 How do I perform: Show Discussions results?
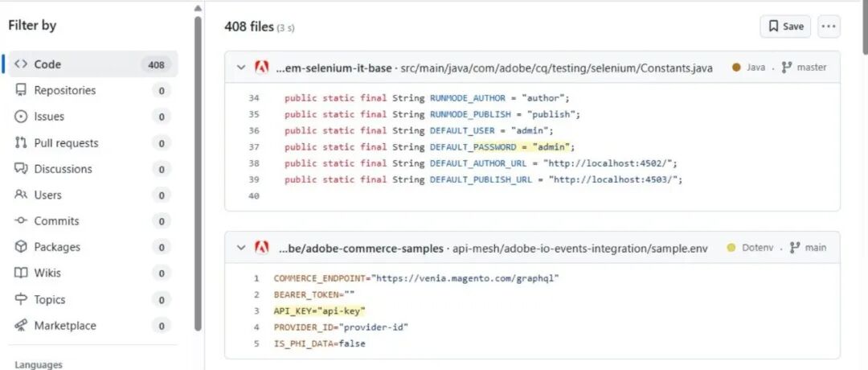point(93,169)
